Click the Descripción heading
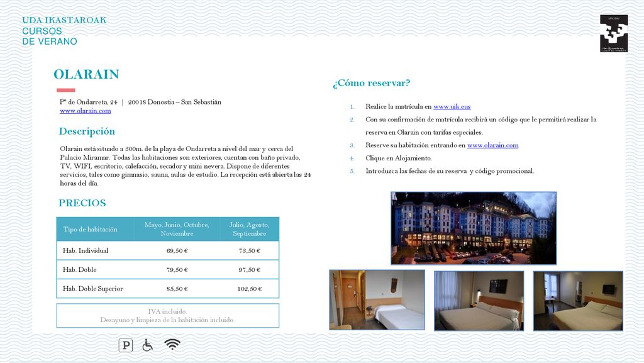This screenshot has width=644, height=363. (87, 131)
